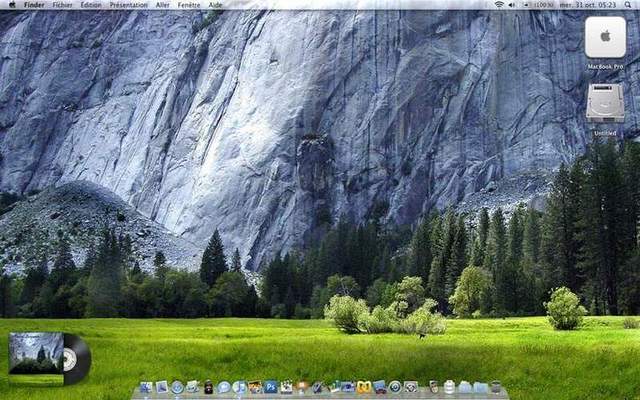Open the Aide menu
Screen dimensions: 640x400
point(215,5)
